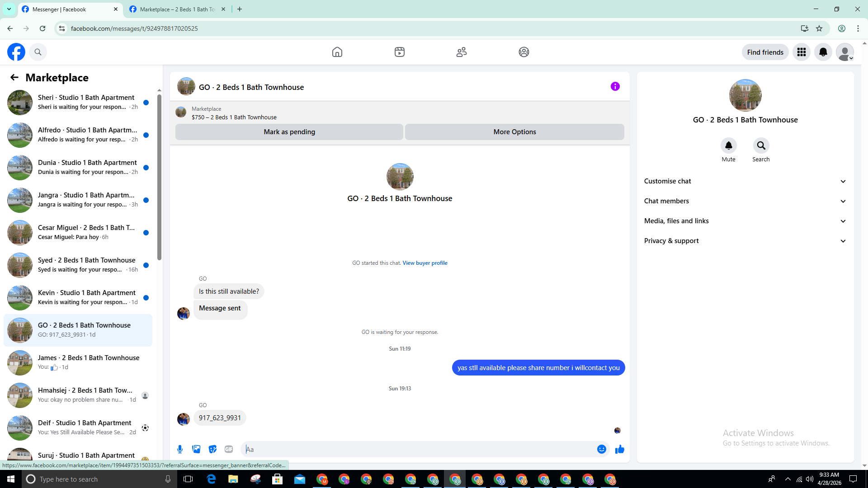Click Mark as pending button
The width and height of the screenshot is (868, 488).
[x=289, y=132]
